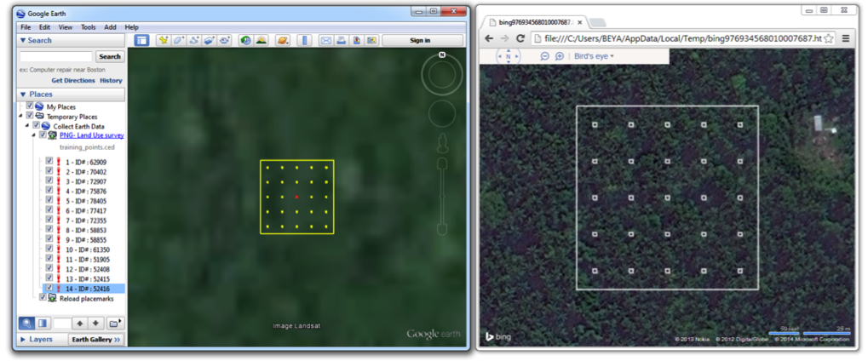Open the folder options dropdown button
Image resolution: width=868 pixels, height=361 pixels.
coord(116,323)
